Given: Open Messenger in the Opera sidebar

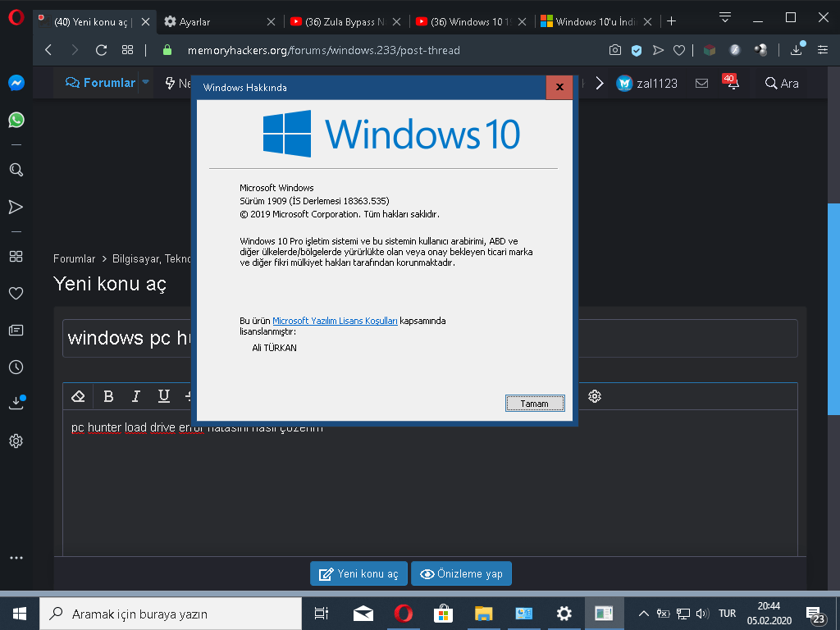Looking at the screenshot, I should [x=16, y=83].
